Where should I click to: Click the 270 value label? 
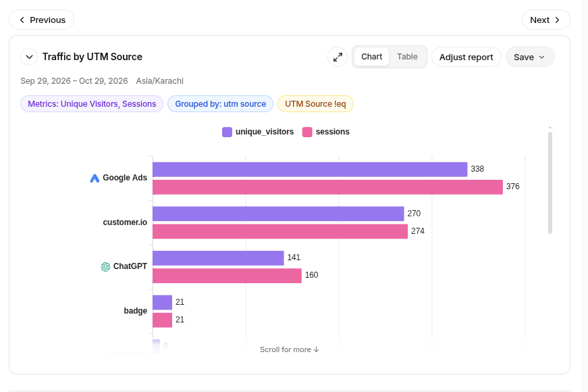[414, 214]
